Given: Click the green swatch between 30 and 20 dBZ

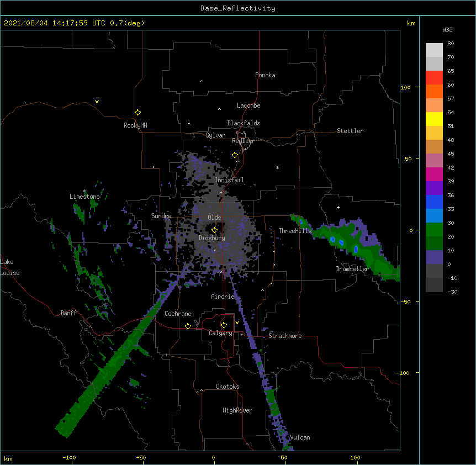Looking at the screenshot, I should [x=434, y=230].
